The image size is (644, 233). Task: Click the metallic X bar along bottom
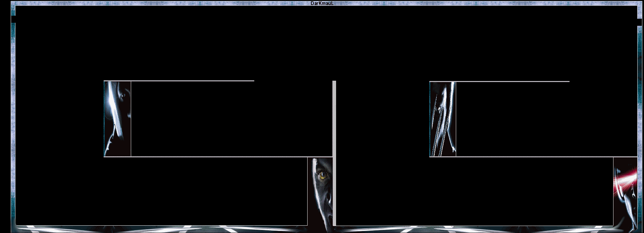pyautogui.click(x=322, y=229)
